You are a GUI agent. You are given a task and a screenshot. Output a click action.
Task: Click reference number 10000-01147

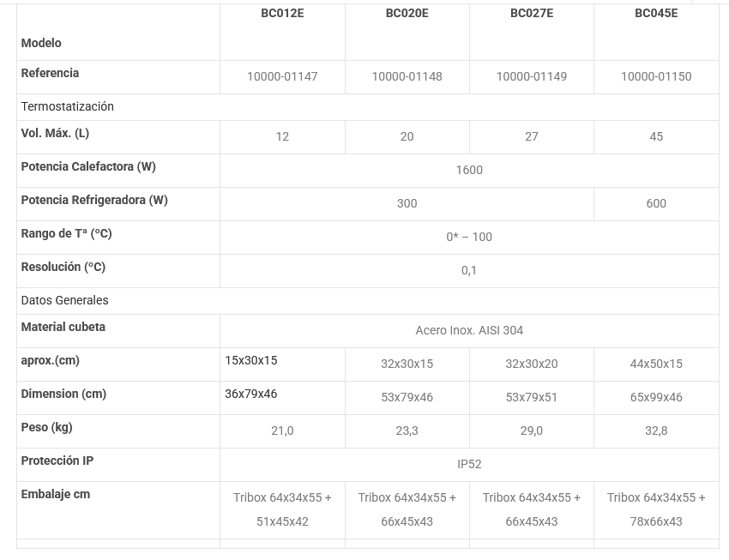pyautogui.click(x=282, y=77)
